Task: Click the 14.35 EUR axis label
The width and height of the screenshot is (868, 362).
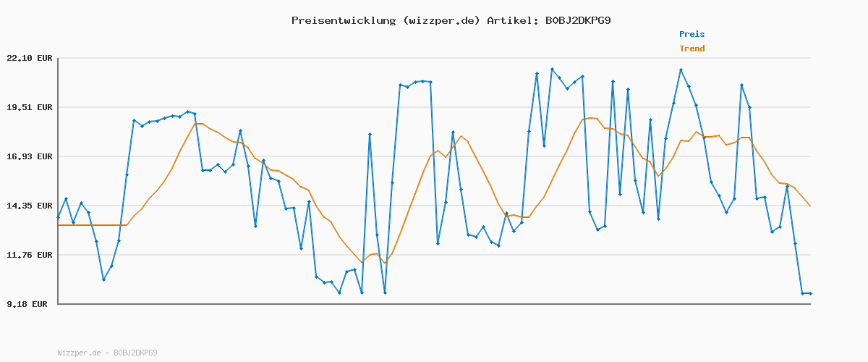Action: [x=30, y=206]
